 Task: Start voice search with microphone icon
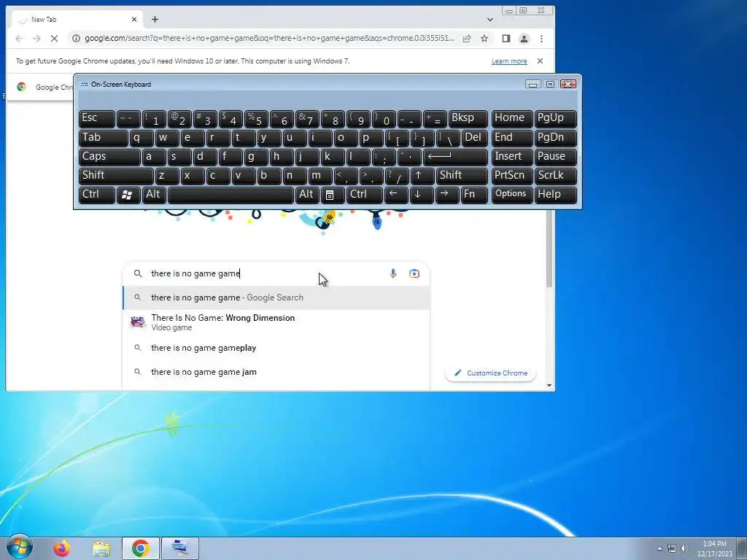click(393, 273)
